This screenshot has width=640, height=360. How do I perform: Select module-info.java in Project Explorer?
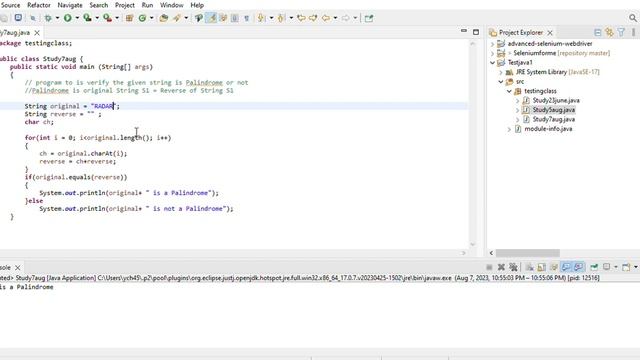coord(548,129)
